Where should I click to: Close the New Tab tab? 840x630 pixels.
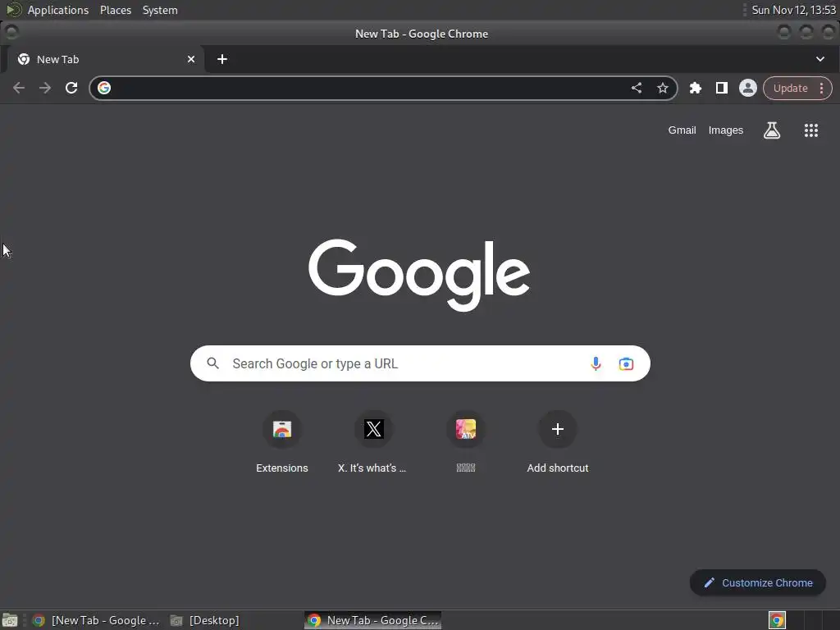pyautogui.click(x=191, y=59)
